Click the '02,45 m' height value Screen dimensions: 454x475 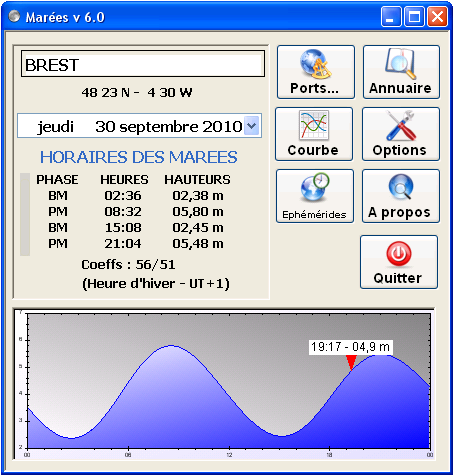198,228
